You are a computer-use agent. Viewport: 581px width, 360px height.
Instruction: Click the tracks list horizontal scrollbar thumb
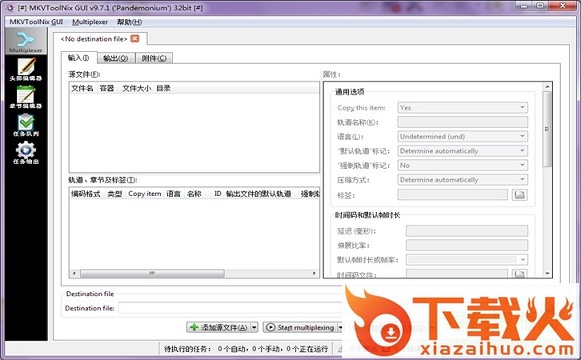coord(152,273)
